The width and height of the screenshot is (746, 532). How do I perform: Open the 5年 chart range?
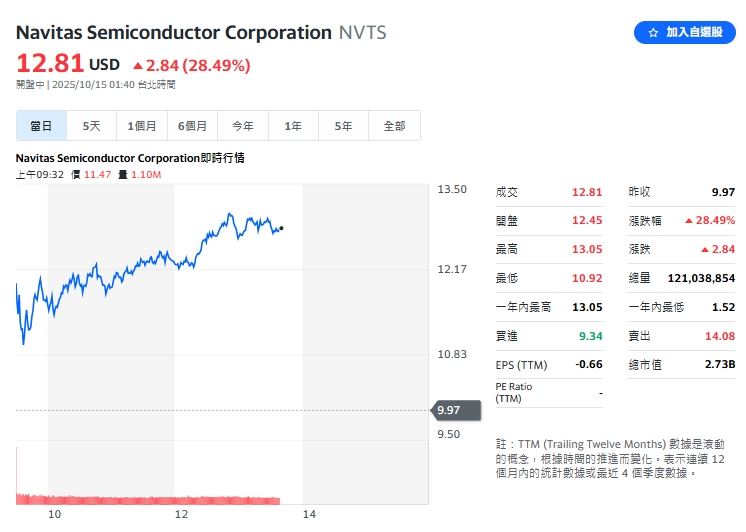tap(343, 126)
